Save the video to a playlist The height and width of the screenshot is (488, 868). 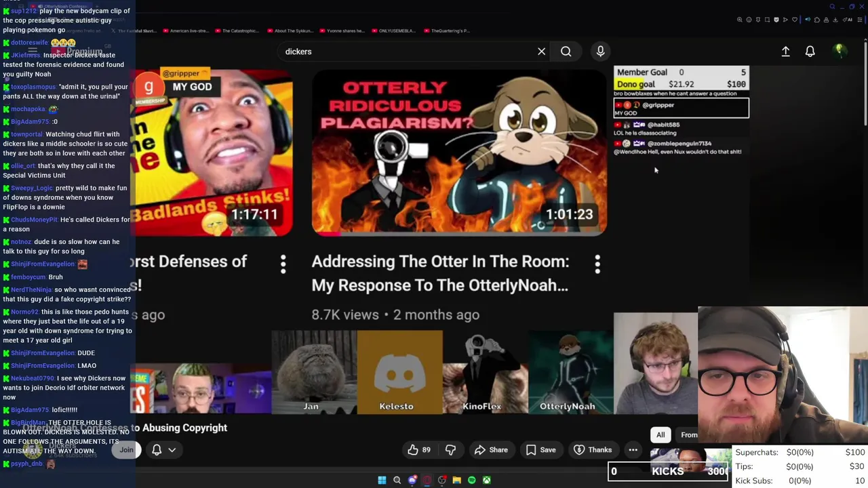tap(541, 449)
